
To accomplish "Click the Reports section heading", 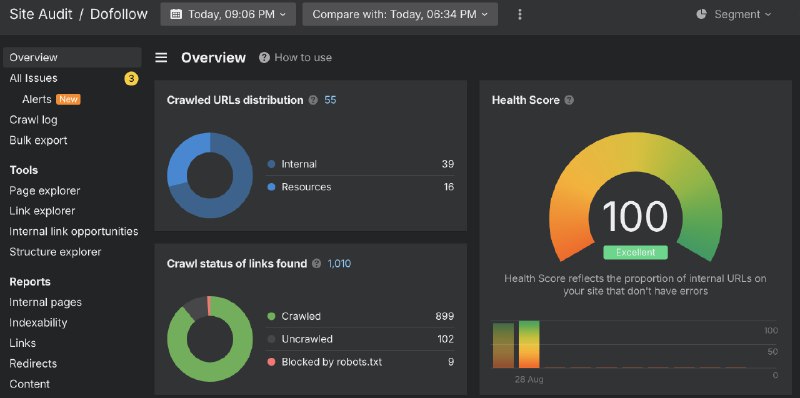I will (30, 282).
